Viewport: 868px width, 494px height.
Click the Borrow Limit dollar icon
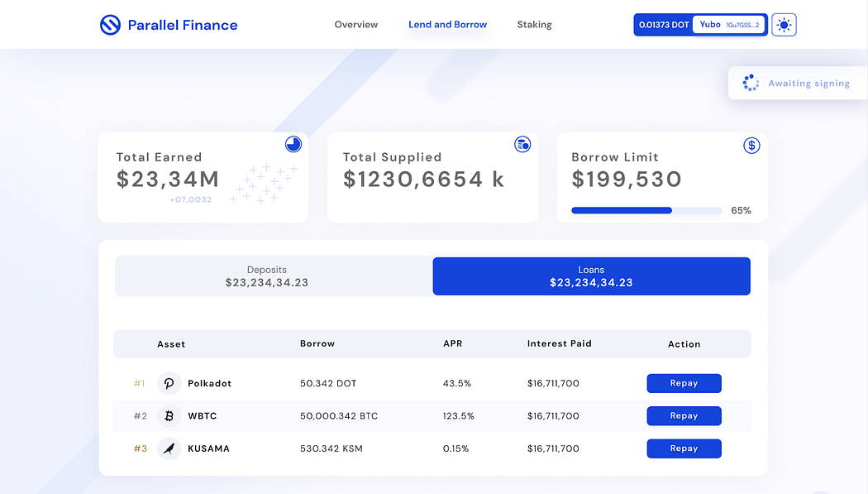[x=751, y=146]
